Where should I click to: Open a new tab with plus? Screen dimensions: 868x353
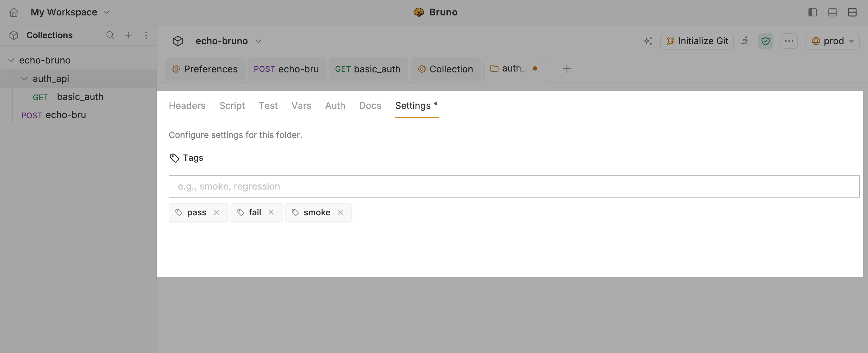(x=567, y=69)
